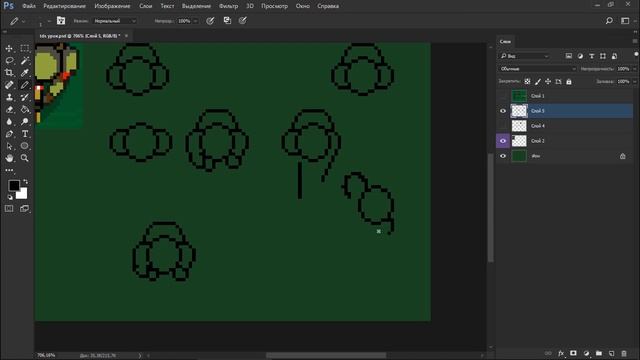Image resolution: width=640 pixels, height=360 pixels.
Task: Open layer fill slider dropdown
Action: 634,82
